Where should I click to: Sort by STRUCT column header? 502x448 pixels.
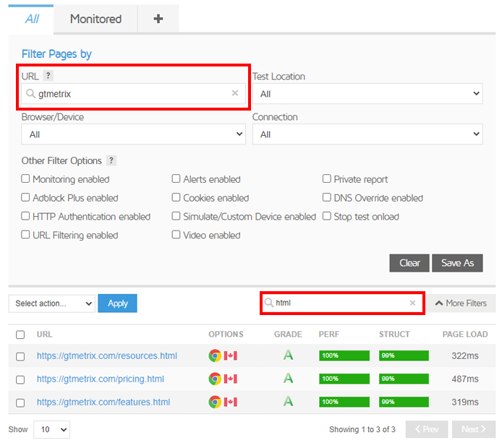tap(394, 334)
